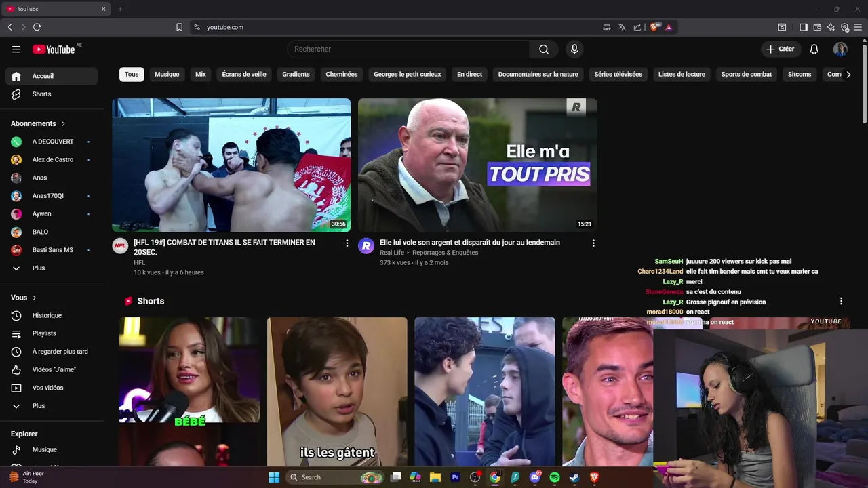Open browser main menu icon

click(x=859, y=27)
